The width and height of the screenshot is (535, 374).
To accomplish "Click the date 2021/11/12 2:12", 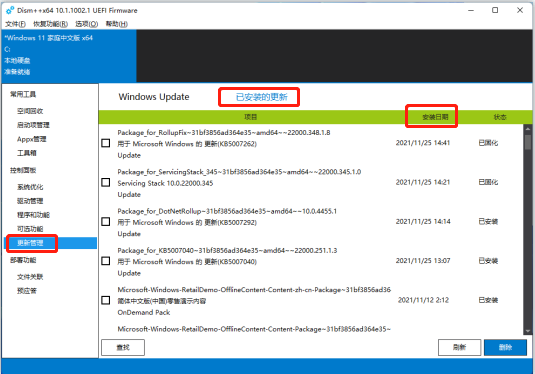I will [423, 300].
